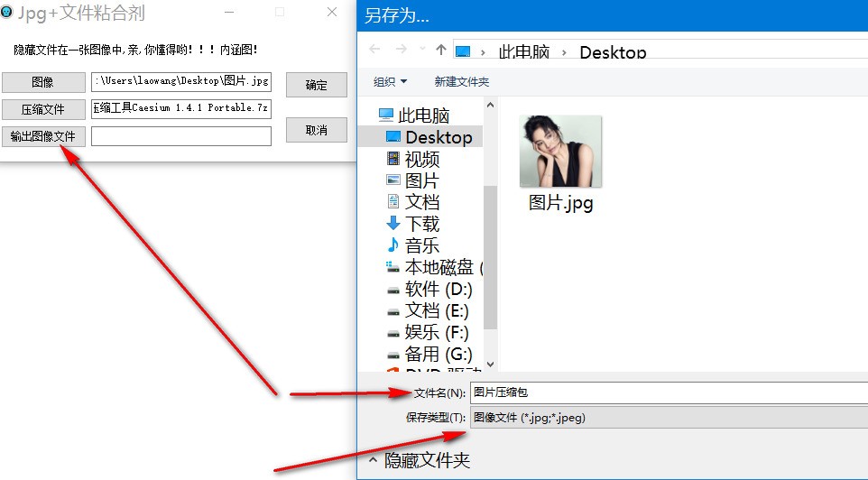Click Desktop in the address breadcrumb

tap(613, 52)
